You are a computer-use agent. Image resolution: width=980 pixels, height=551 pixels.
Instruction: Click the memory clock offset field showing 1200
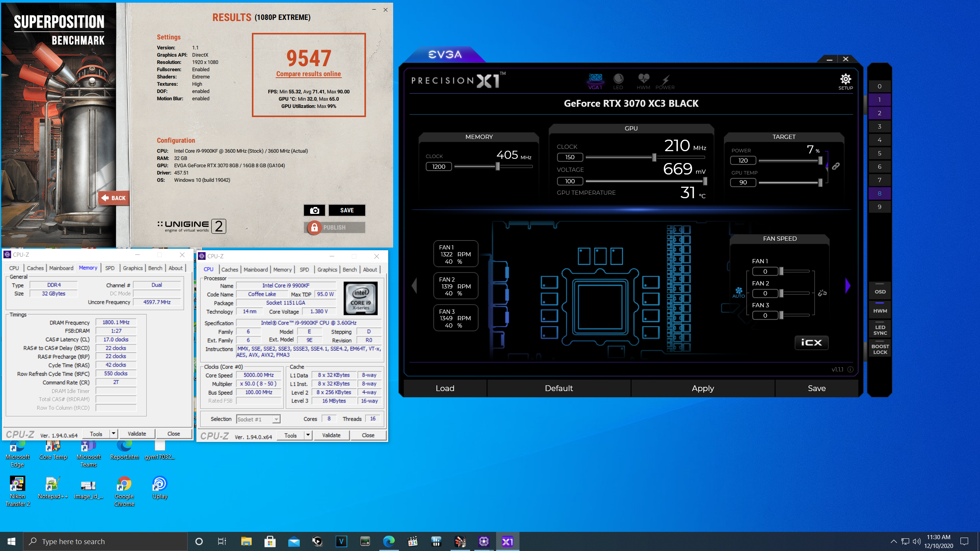tap(439, 166)
